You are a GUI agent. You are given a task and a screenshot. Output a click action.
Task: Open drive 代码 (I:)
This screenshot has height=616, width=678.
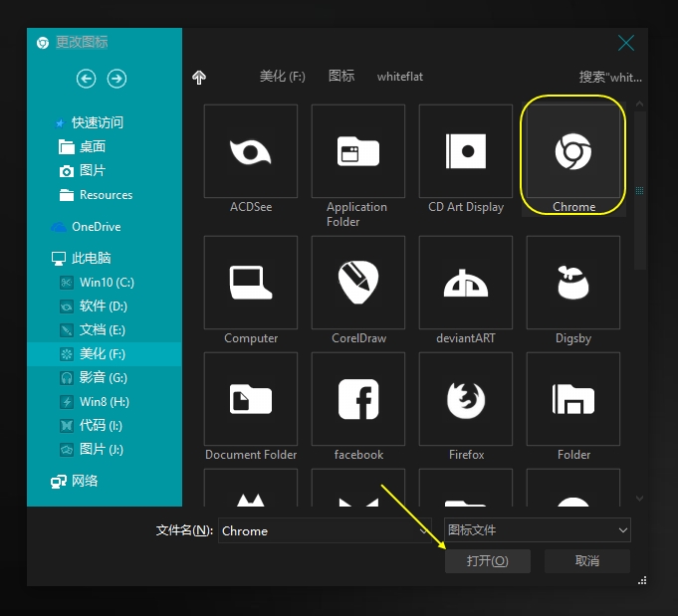click(91, 425)
